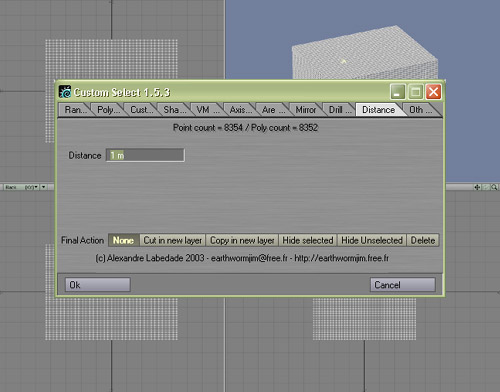Open the Axis tab
This screenshot has width=500, height=392.
pyautogui.click(x=240, y=110)
